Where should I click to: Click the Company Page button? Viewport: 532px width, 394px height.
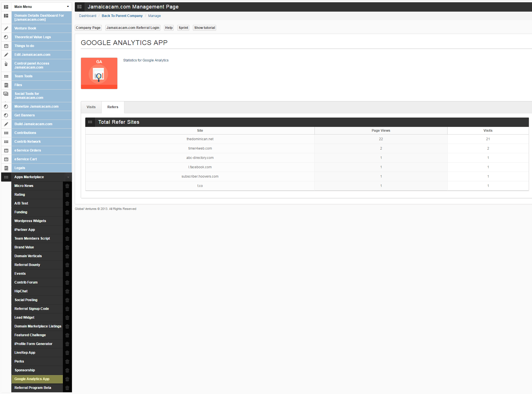coord(88,28)
